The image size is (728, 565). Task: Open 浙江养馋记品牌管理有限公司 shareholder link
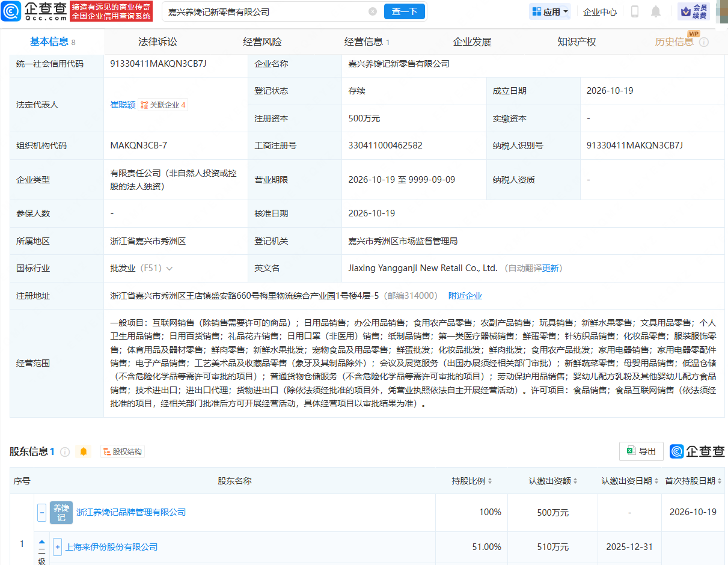point(131,512)
